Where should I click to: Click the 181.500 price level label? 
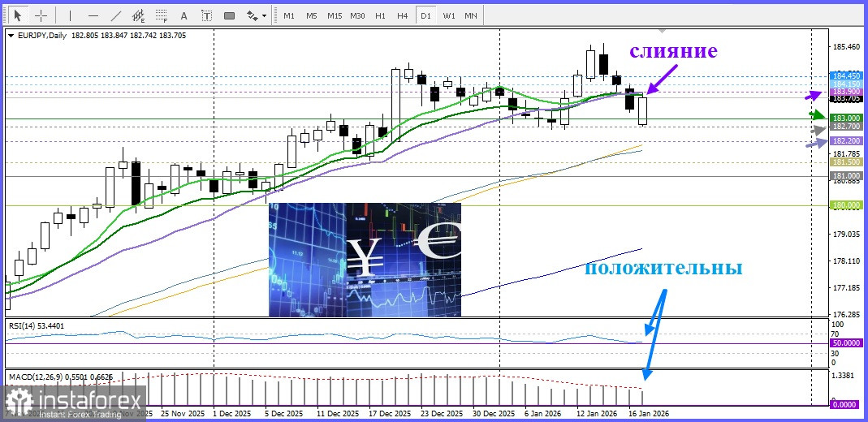point(846,162)
